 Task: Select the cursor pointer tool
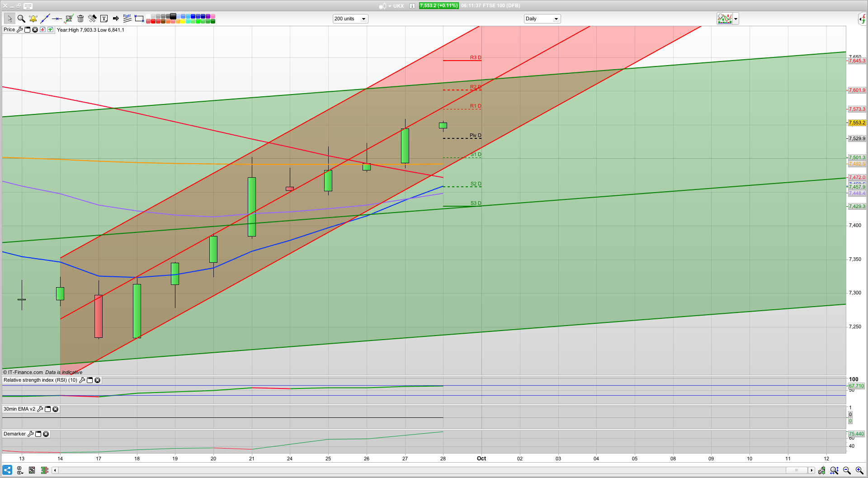[9, 19]
